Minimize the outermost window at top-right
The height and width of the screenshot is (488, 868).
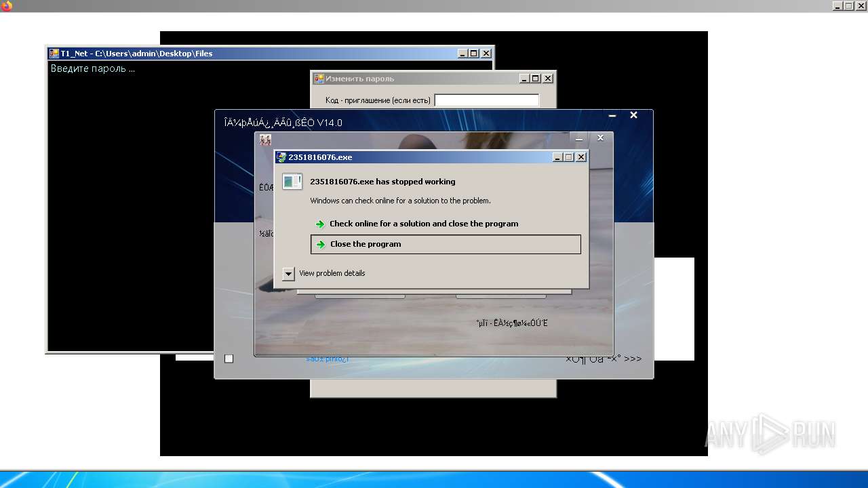point(837,5)
